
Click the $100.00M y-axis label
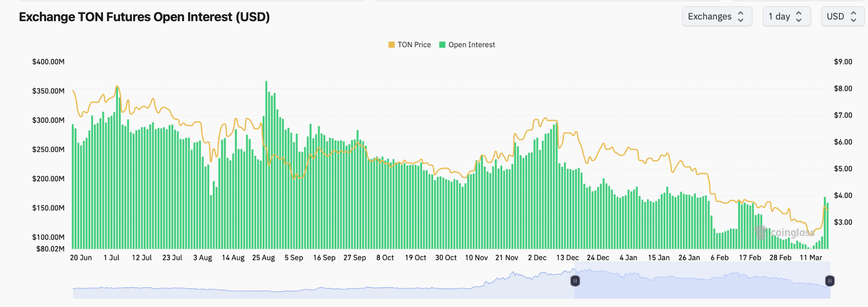pos(49,237)
